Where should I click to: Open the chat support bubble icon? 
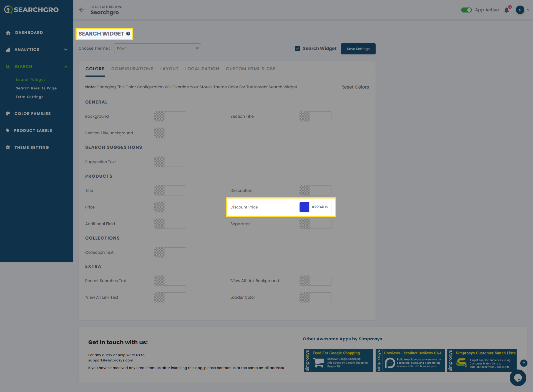pyautogui.click(x=518, y=378)
